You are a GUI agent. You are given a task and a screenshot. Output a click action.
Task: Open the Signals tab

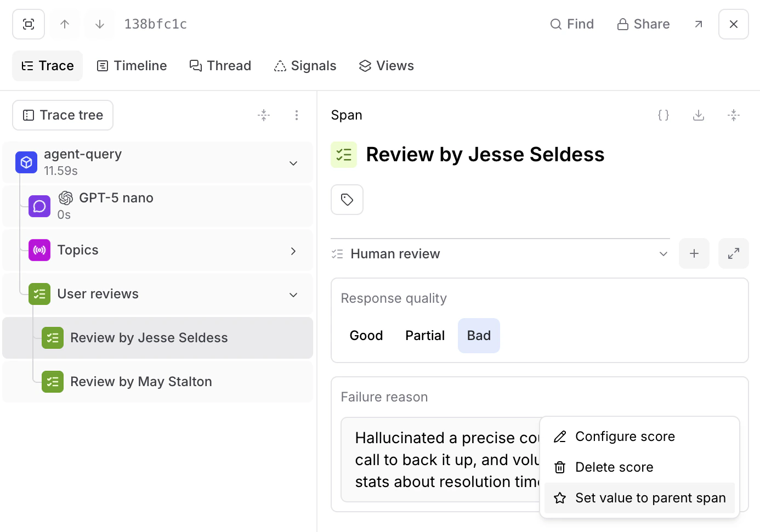[305, 66]
